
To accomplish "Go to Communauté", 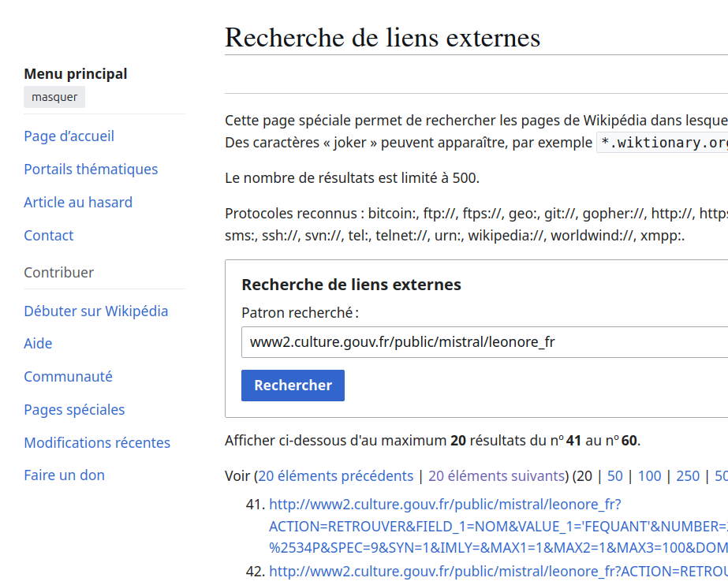I will (68, 376).
